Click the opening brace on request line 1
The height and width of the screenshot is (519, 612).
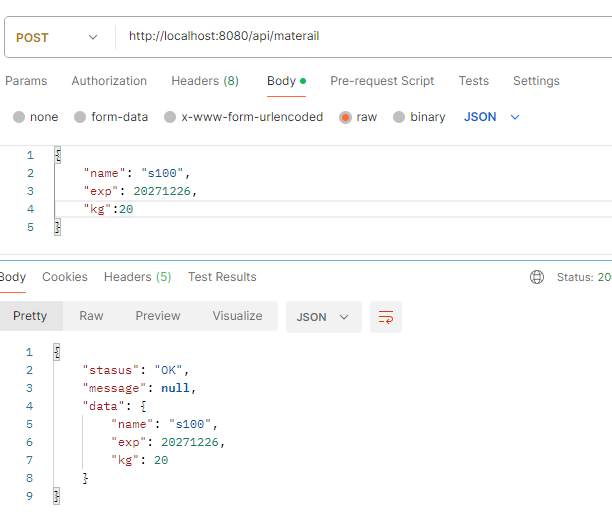coord(58,155)
